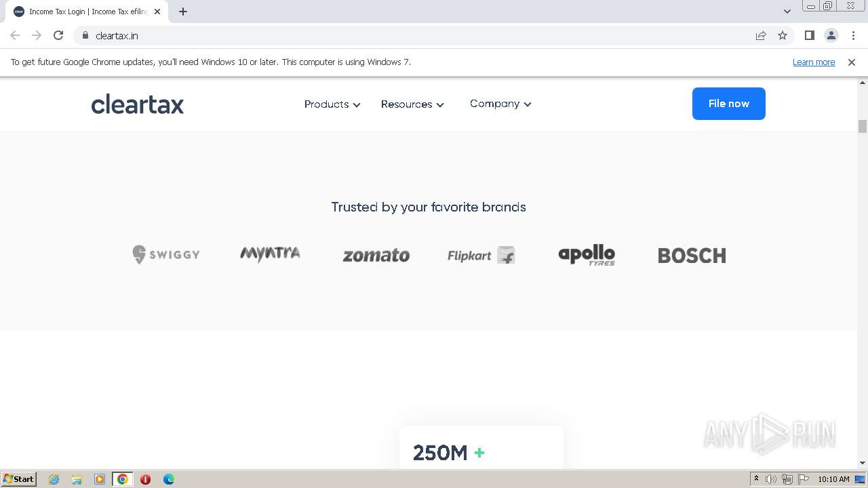The image size is (868, 488).
Task: Click the cleartax logo
Action: coord(138,104)
